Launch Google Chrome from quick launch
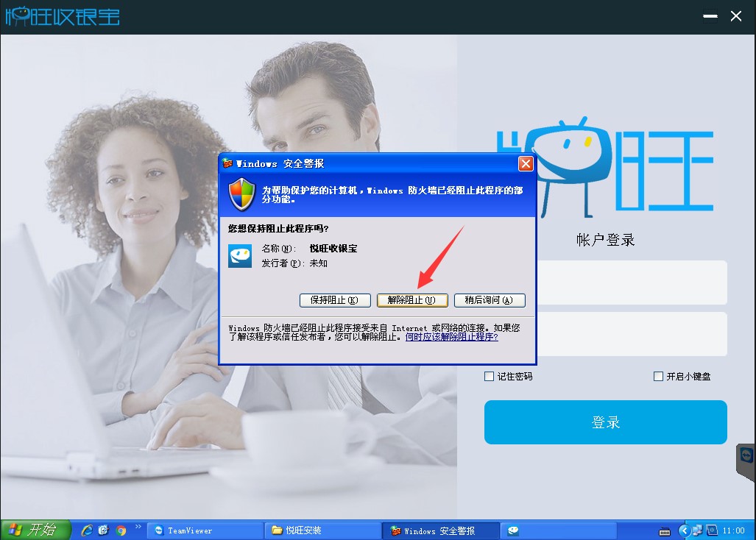The width and height of the screenshot is (756, 540). tap(121, 530)
